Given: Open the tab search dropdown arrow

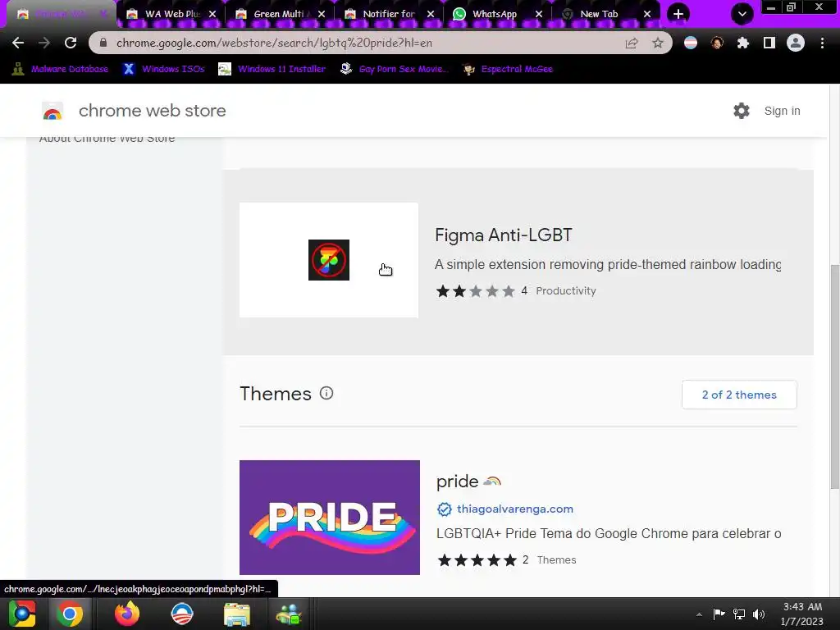Looking at the screenshot, I should coord(742,14).
